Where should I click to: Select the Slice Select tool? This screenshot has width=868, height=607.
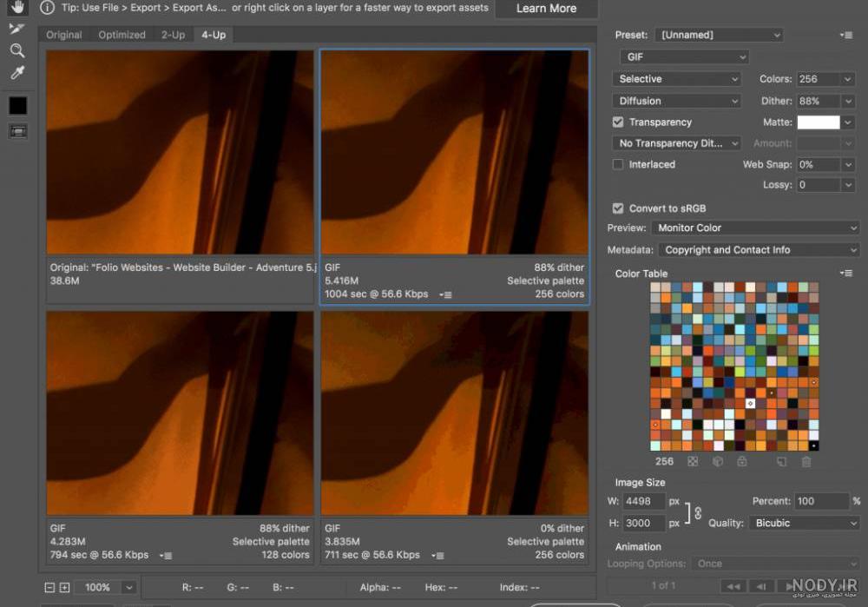pos(17,29)
